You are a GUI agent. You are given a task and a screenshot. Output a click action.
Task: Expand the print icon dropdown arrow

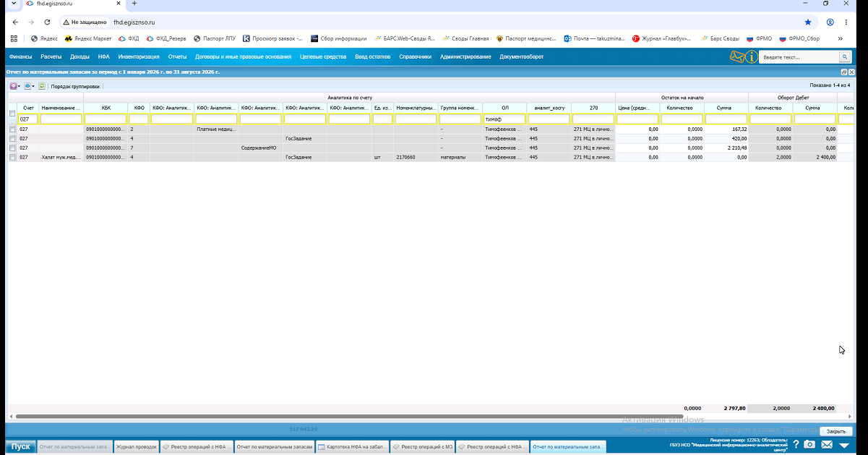[33, 86]
